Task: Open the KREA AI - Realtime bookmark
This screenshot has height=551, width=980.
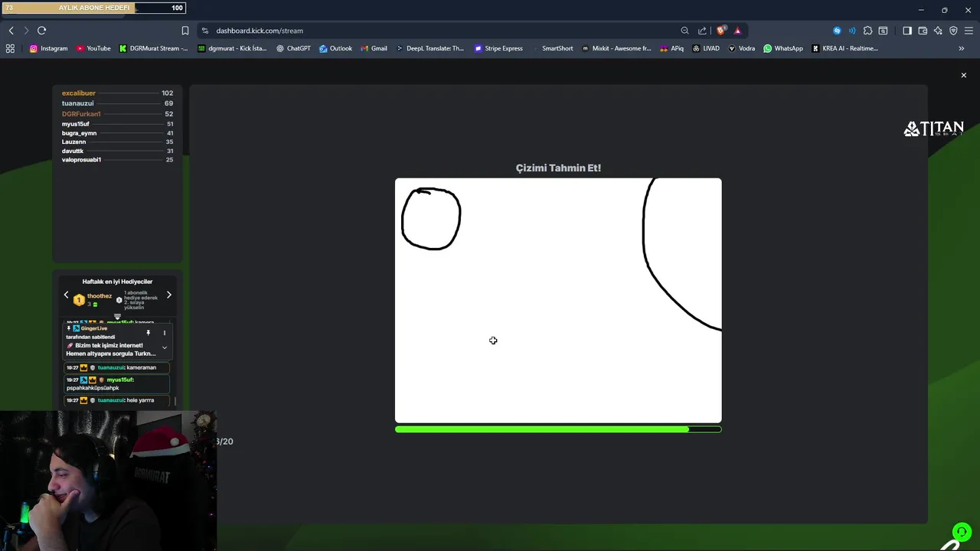Action: point(844,48)
